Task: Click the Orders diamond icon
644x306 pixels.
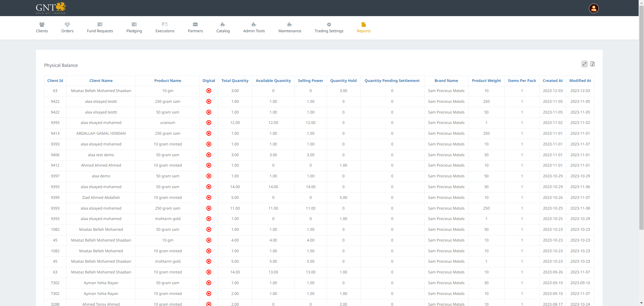Action: click(x=67, y=25)
